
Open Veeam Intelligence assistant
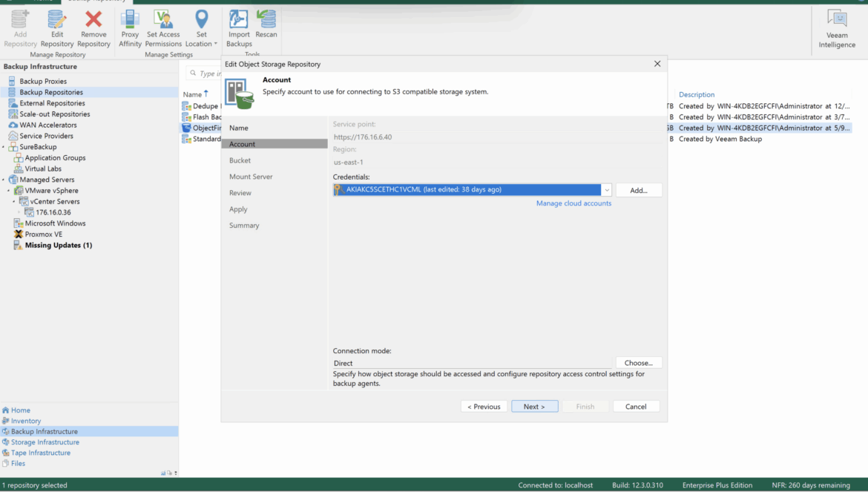[x=837, y=29]
